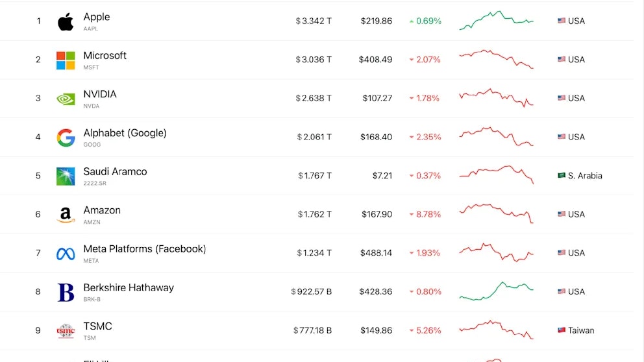This screenshot has width=644, height=362.
Task: Open the Berkshire Hathaway name link
Action: [x=129, y=287]
